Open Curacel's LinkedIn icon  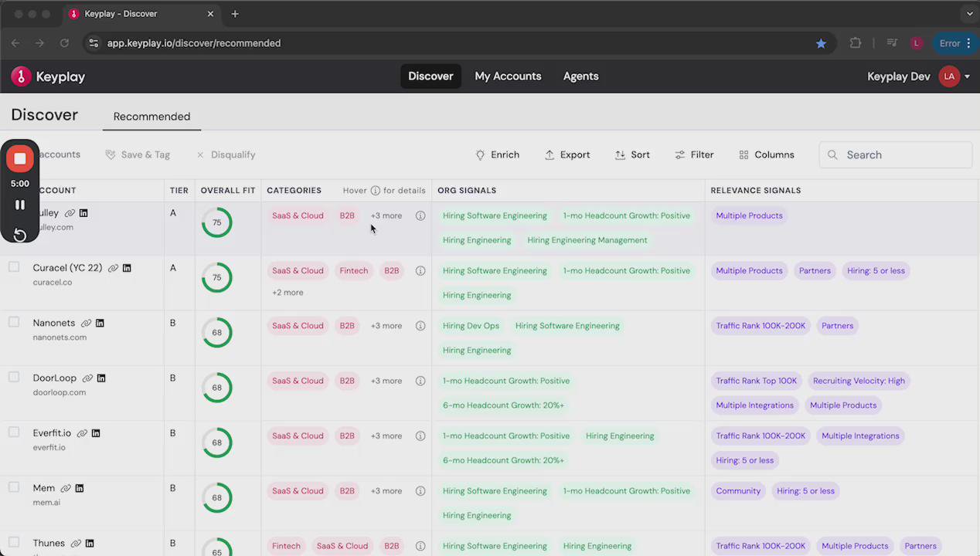pos(127,268)
